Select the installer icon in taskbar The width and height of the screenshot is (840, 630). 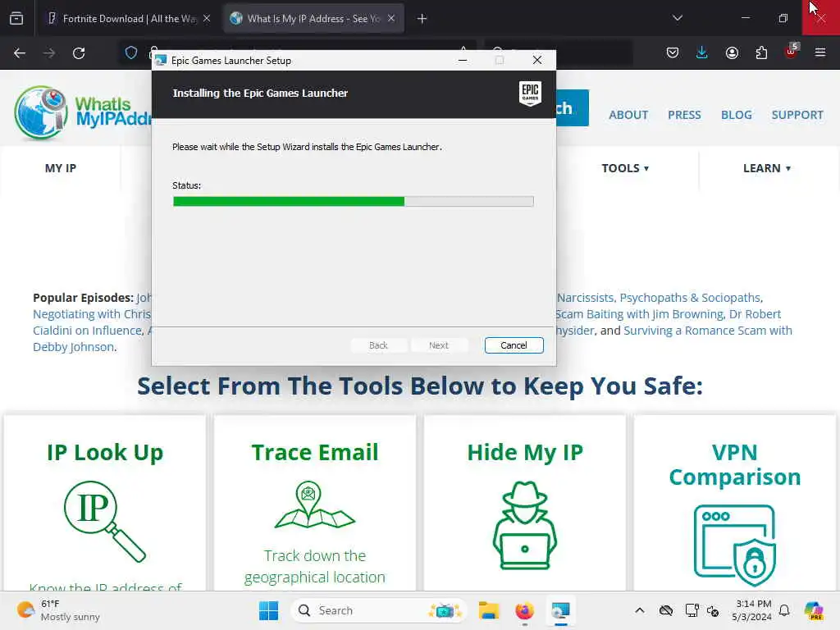560,610
